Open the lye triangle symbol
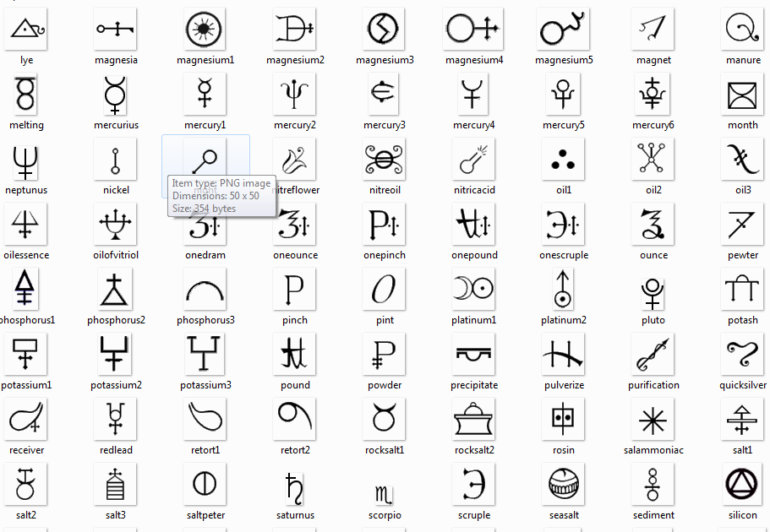 click(x=25, y=28)
